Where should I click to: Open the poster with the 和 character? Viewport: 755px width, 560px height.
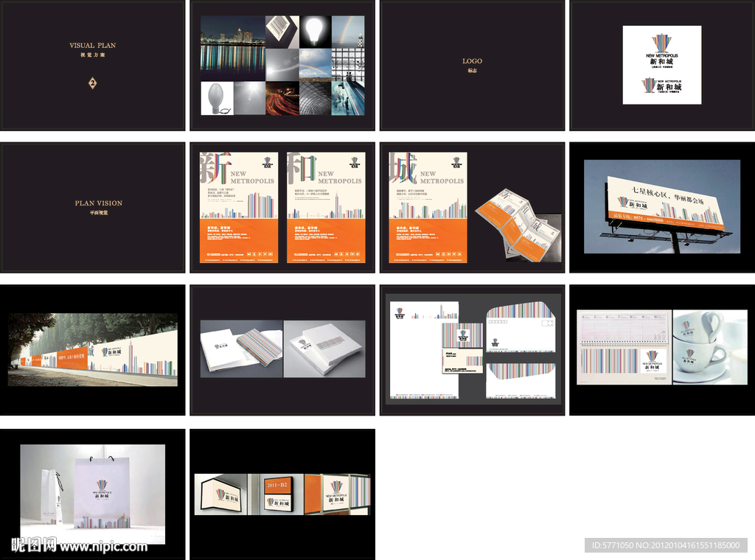click(326, 207)
